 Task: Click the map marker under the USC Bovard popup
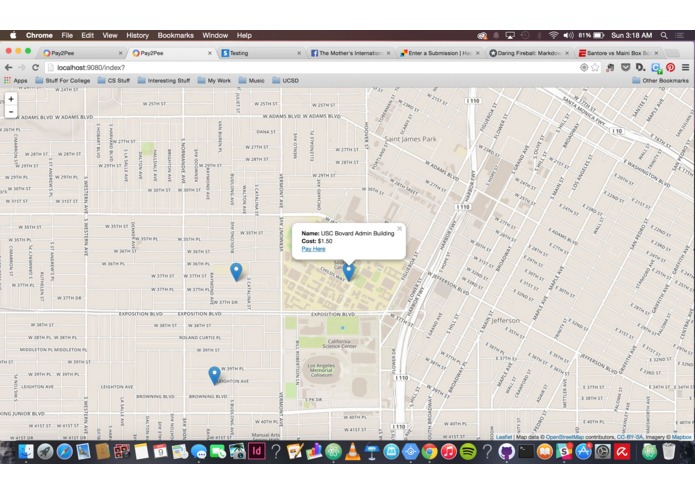click(349, 272)
